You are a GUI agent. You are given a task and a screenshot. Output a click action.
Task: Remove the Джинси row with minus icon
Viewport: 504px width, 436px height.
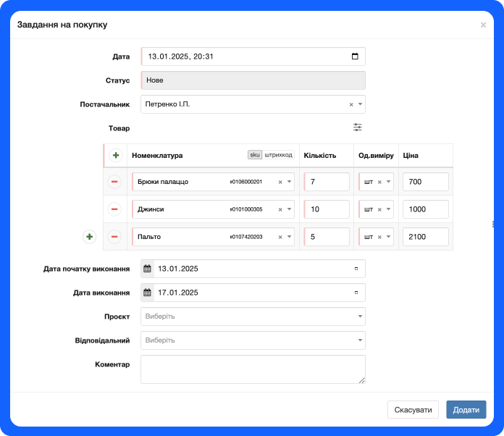point(114,209)
